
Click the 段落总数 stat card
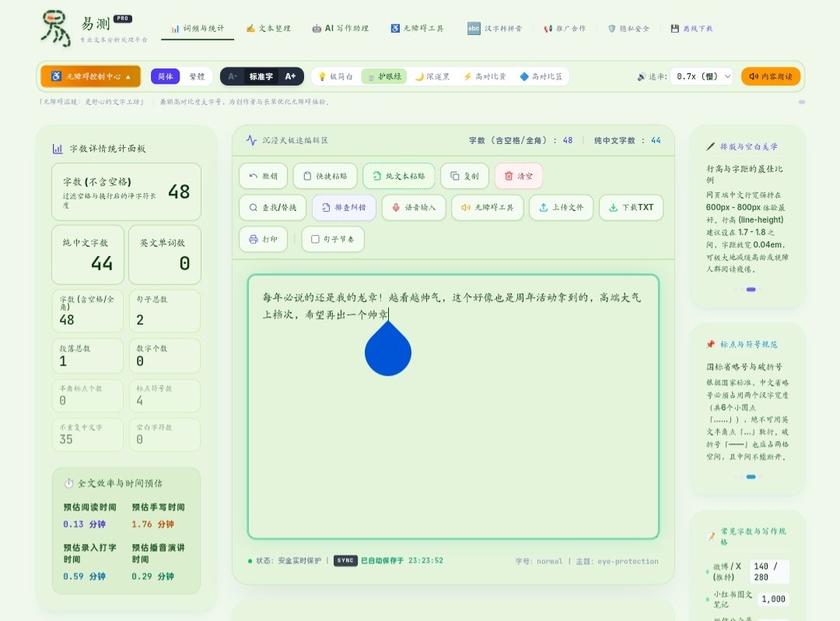click(x=88, y=356)
